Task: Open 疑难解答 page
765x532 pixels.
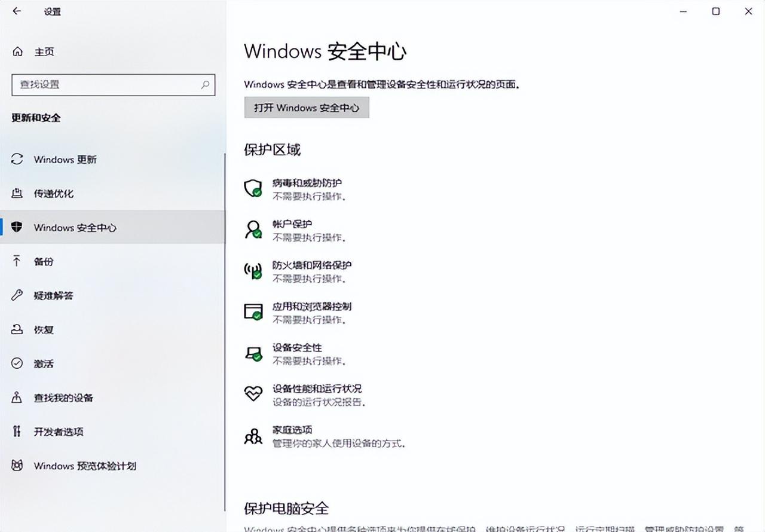Action: pos(112,295)
